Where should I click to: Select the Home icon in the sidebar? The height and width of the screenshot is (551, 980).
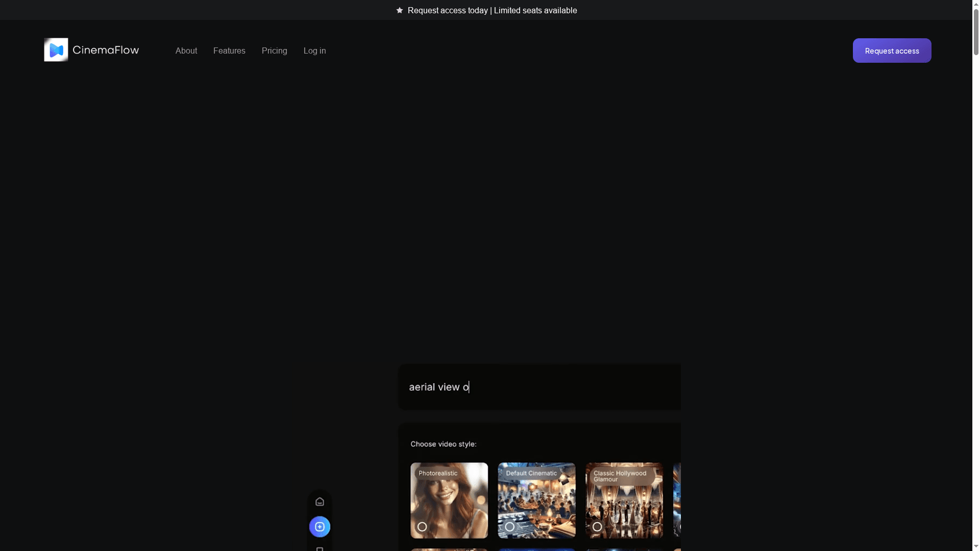point(320,502)
